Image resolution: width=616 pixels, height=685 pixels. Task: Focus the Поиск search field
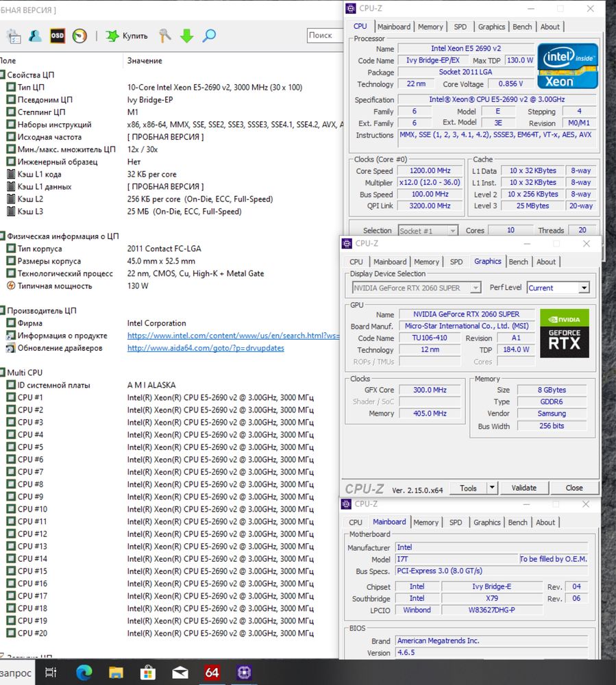click(x=325, y=36)
